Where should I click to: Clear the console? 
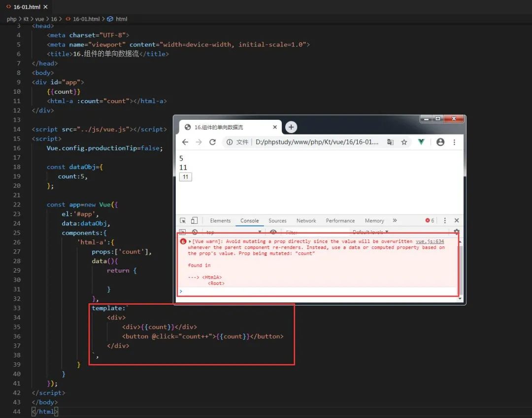[195, 232]
